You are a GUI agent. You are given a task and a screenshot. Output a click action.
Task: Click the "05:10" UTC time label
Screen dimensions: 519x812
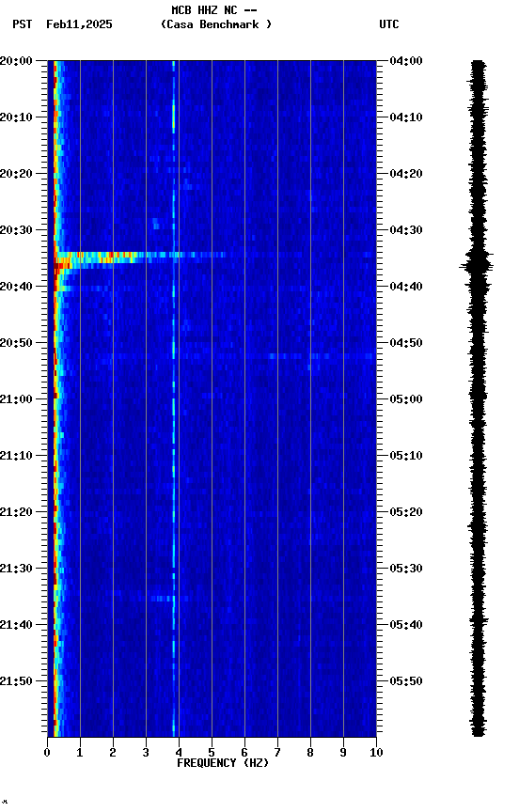pos(406,456)
